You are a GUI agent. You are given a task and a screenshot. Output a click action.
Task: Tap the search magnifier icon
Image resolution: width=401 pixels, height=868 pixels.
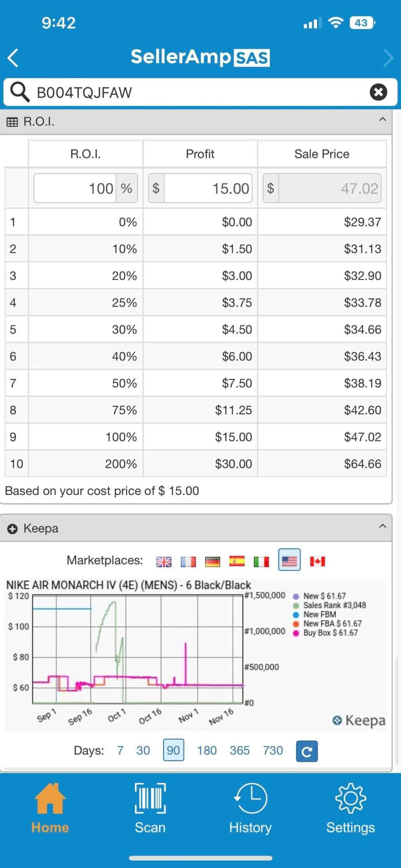[19, 92]
